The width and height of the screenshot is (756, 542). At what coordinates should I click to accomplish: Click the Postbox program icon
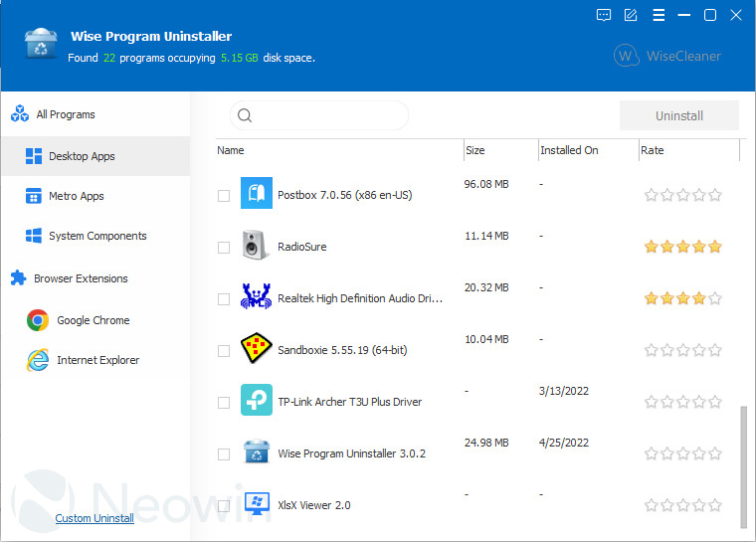pos(256,194)
